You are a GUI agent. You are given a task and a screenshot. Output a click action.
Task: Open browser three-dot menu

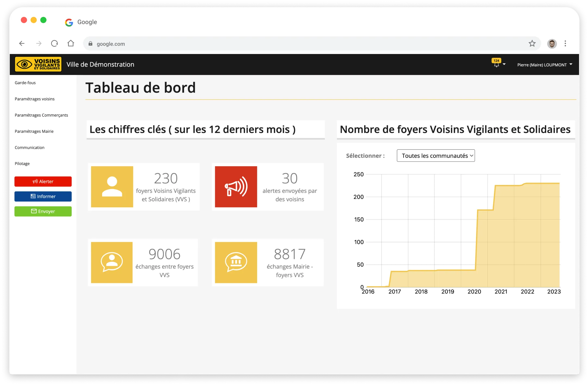[x=565, y=43]
